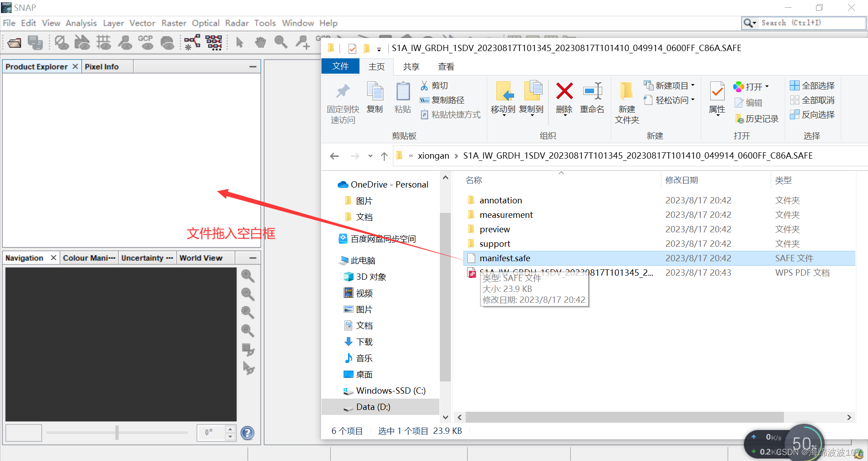Image resolution: width=868 pixels, height=461 pixels.
Task: Select the manifest.safe file
Action: 659,258
